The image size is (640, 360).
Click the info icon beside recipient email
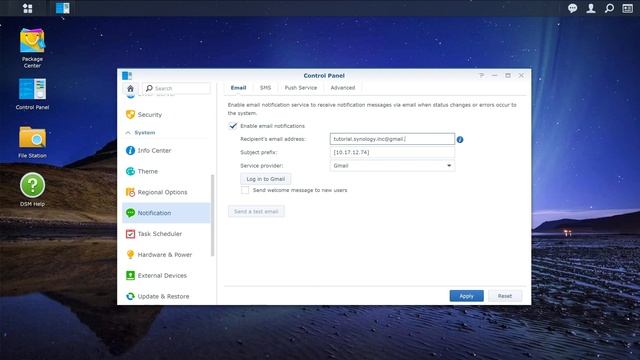(460, 140)
